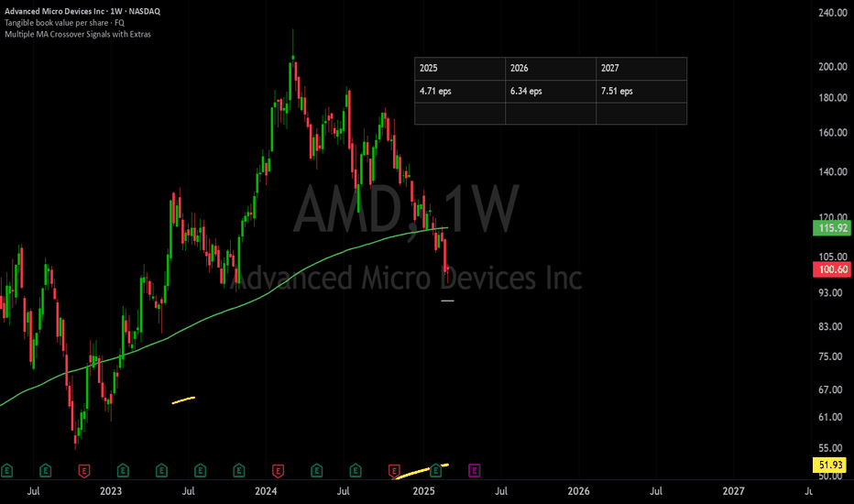Select the short white horizontal line below latest candle

[447, 301]
